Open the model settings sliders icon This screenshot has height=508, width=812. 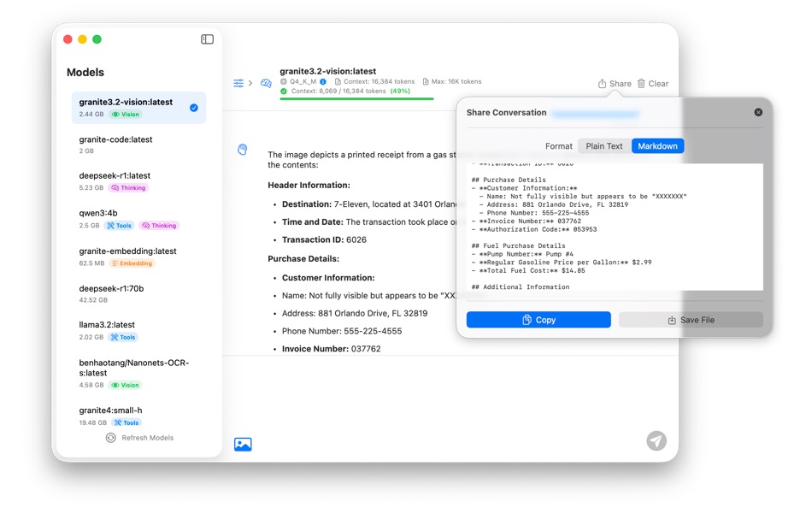coord(238,81)
